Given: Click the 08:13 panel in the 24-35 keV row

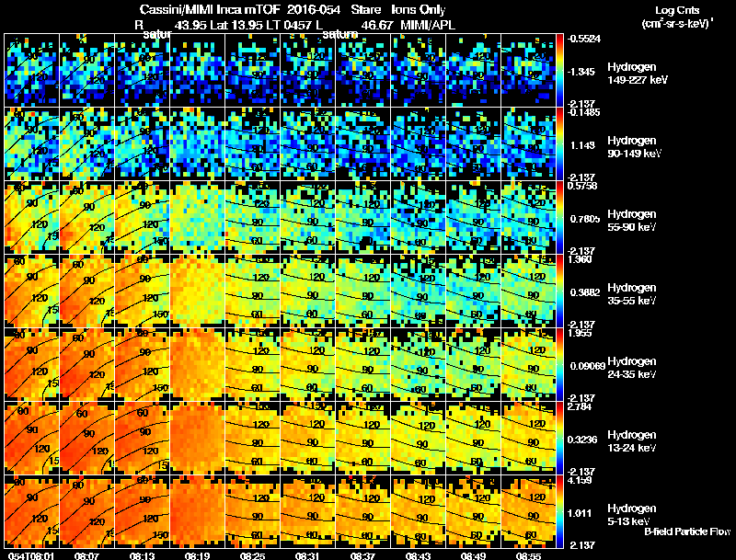Looking at the screenshot, I should [143, 364].
